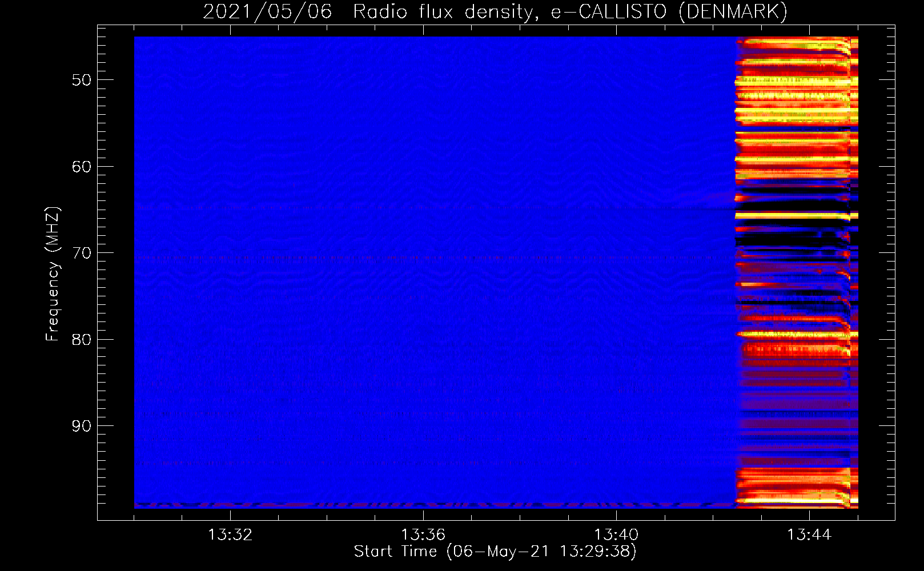
Task: Click the 13:40 time tick label
Action: 616,535
